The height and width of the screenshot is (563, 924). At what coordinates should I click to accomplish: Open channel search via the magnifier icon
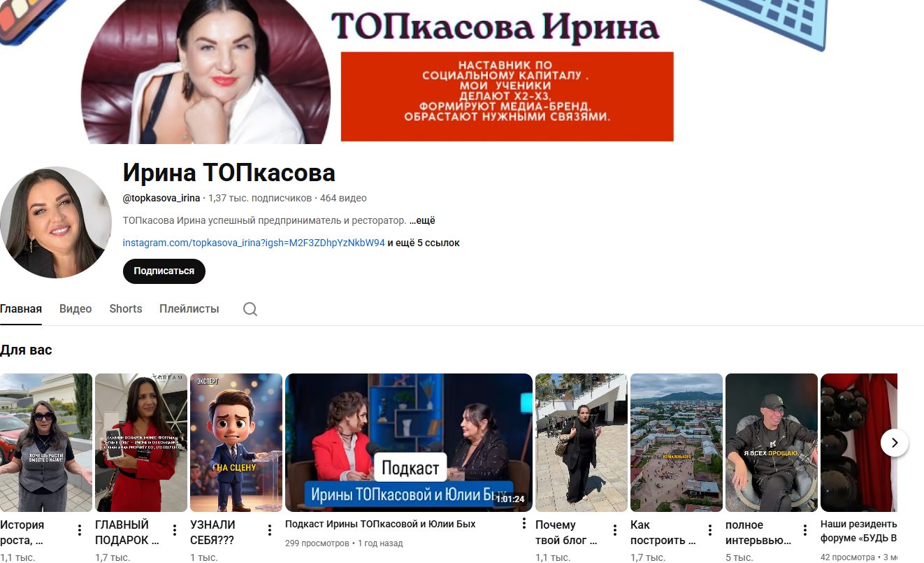[250, 309]
